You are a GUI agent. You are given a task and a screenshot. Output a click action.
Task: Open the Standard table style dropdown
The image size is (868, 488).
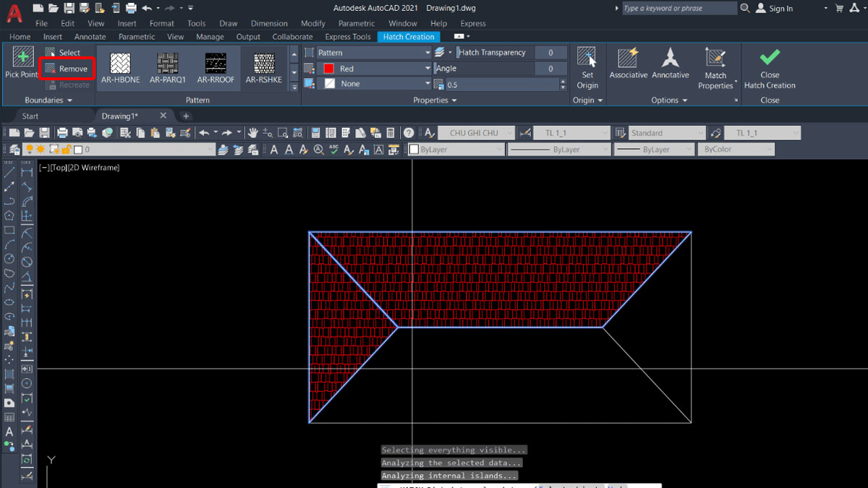coord(666,133)
